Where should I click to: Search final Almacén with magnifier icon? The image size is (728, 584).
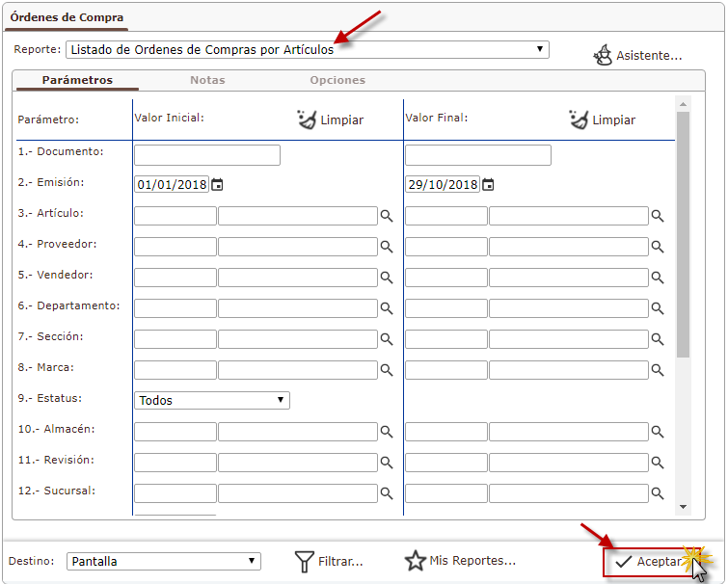[658, 432]
